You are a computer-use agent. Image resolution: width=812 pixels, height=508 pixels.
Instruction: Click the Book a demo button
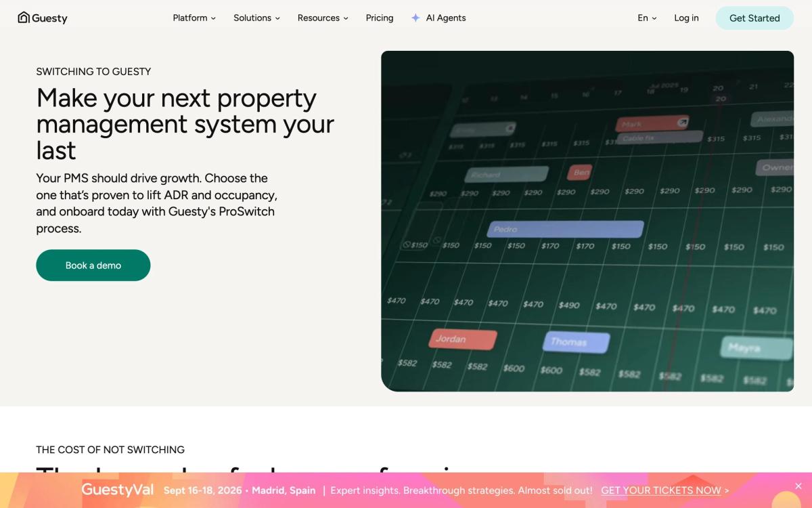[93, 266]
